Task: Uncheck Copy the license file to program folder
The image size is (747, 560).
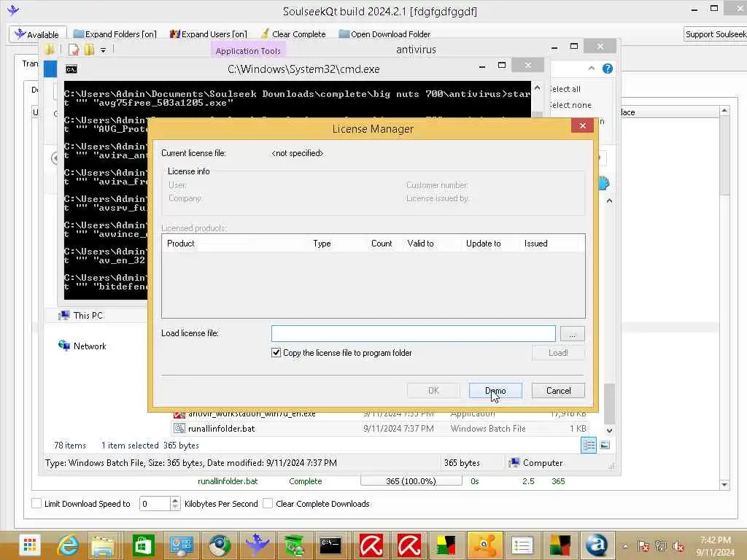Action: pos(276,353)
